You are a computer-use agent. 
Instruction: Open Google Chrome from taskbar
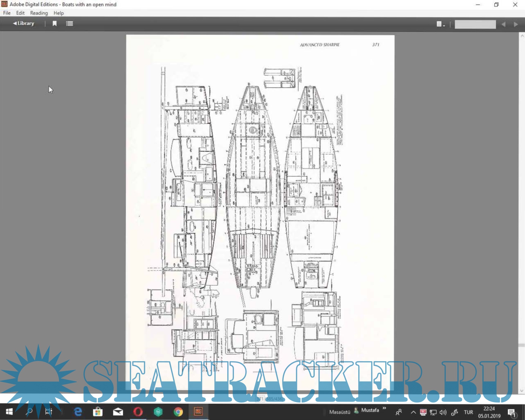(x=178, y=412)
